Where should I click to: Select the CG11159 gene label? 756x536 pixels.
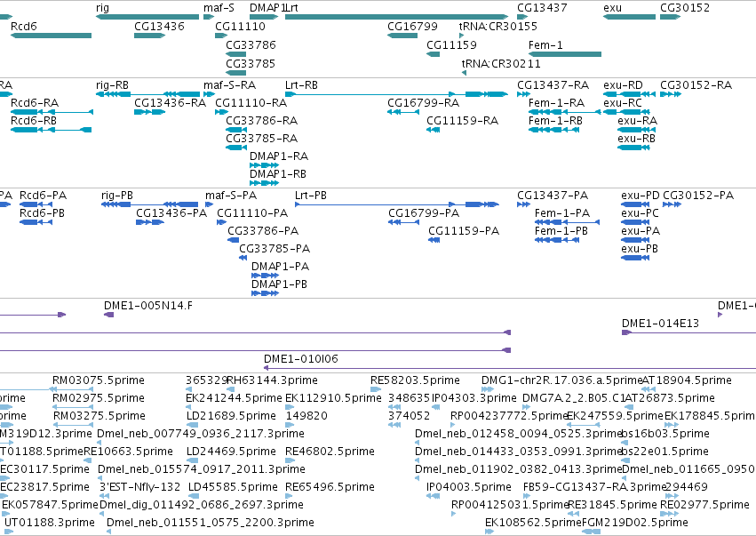(x=451, y=44)
